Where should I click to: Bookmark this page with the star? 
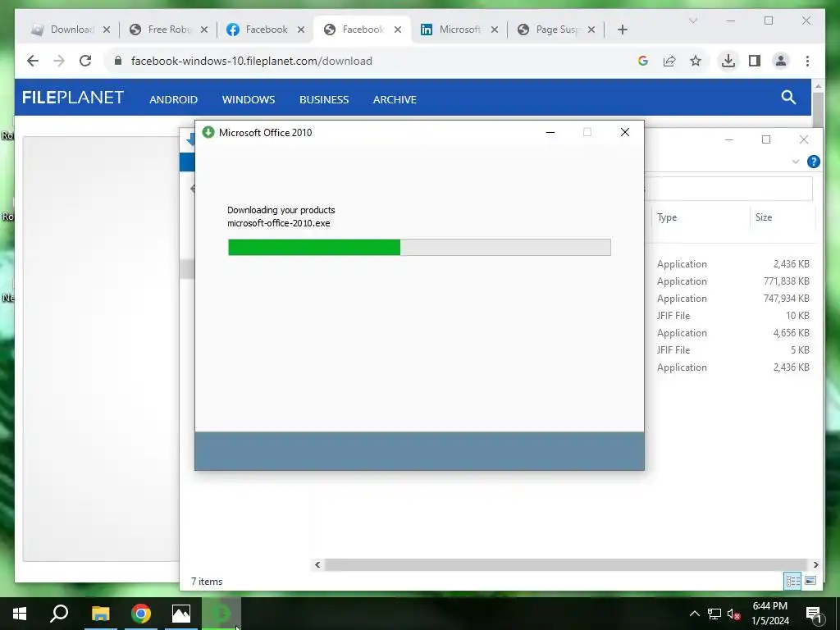tap(696, 61)
